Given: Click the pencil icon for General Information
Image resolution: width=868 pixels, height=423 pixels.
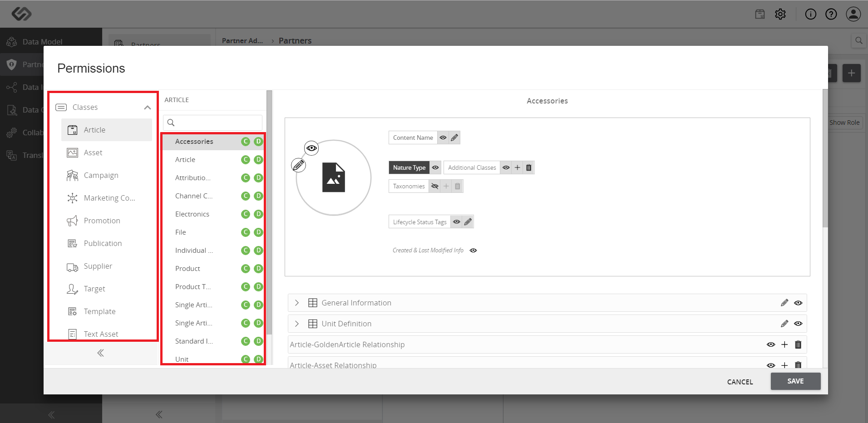Looking at the screenshot, I should tap(784, 303).
